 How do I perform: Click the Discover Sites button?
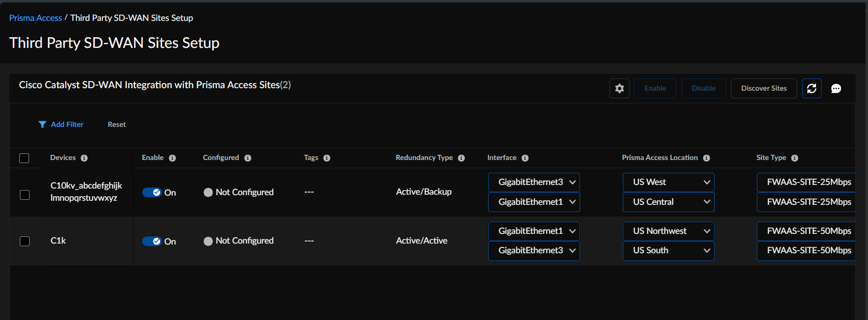[764, 89]
